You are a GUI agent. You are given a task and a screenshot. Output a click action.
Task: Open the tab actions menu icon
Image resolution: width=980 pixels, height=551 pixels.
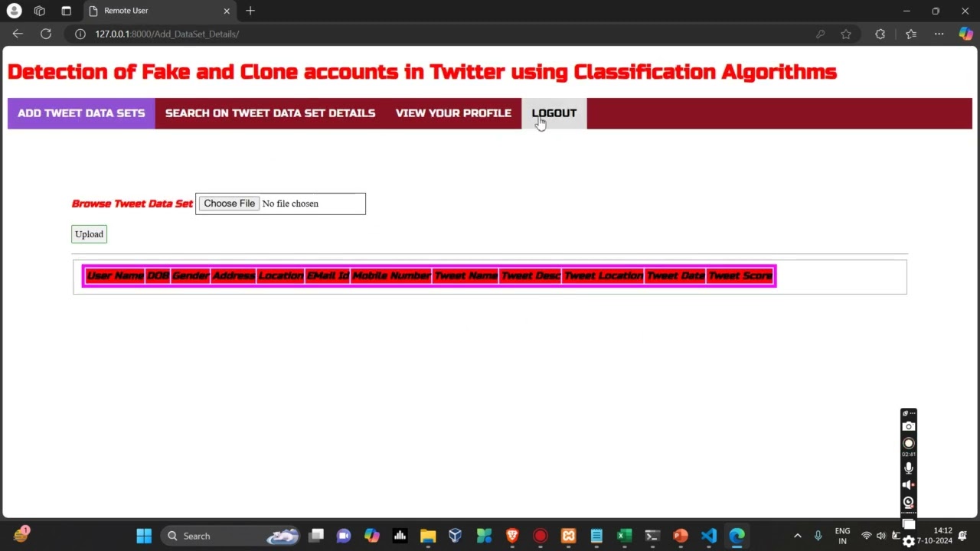(x=66, y=11)
